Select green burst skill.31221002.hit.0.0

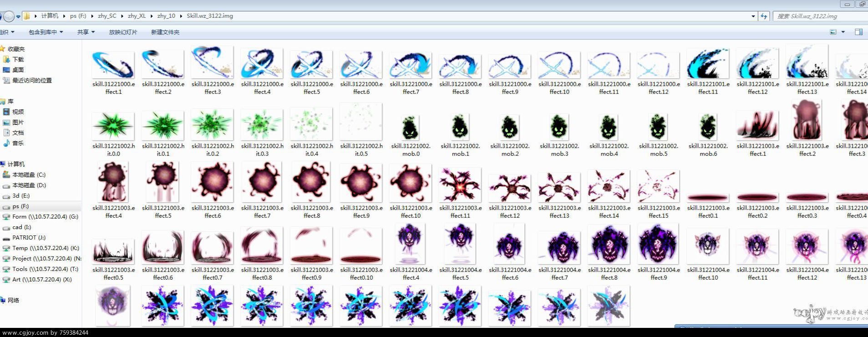coord(113,126)
